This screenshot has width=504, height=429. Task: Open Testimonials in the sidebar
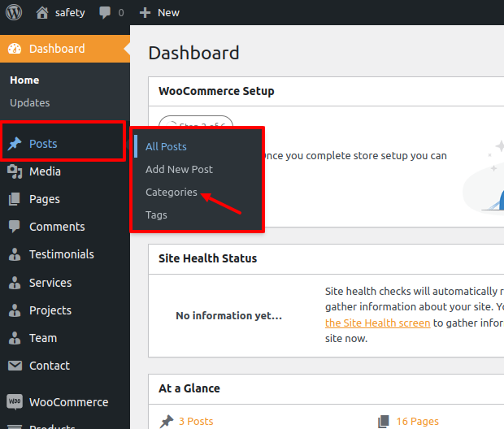pos(61,254)
